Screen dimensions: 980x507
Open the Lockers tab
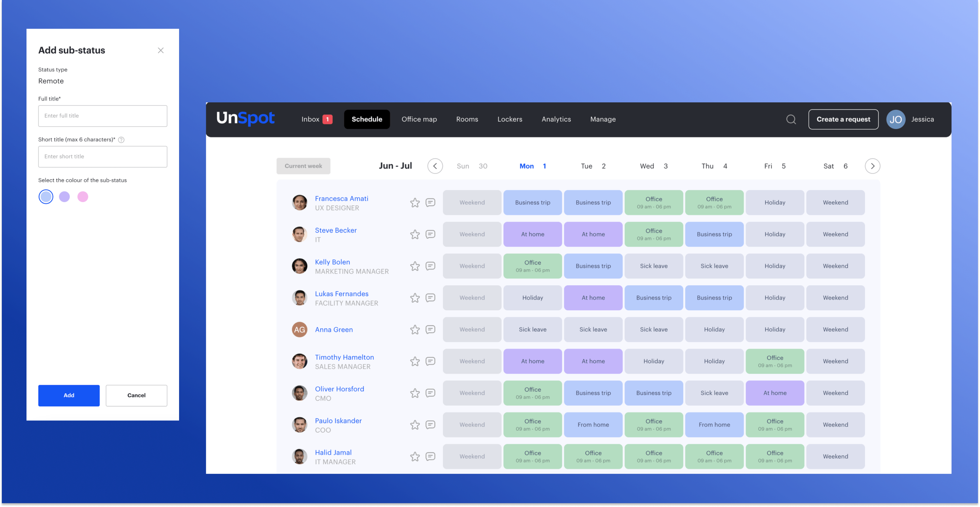[509, 119]
